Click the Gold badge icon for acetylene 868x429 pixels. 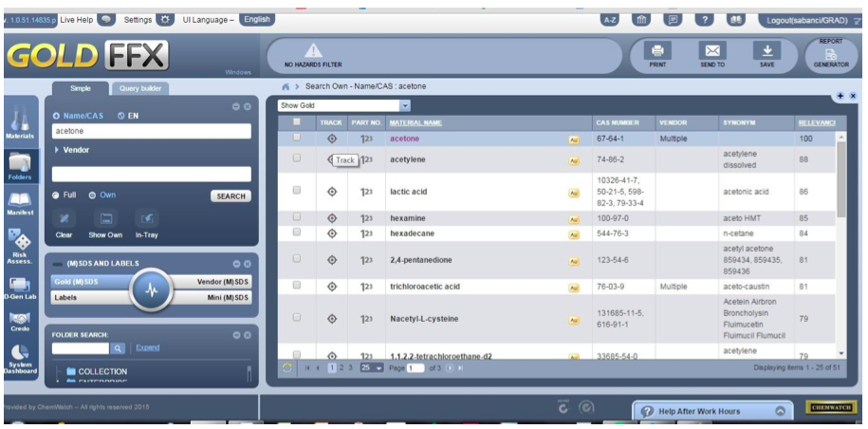[574, 160]
